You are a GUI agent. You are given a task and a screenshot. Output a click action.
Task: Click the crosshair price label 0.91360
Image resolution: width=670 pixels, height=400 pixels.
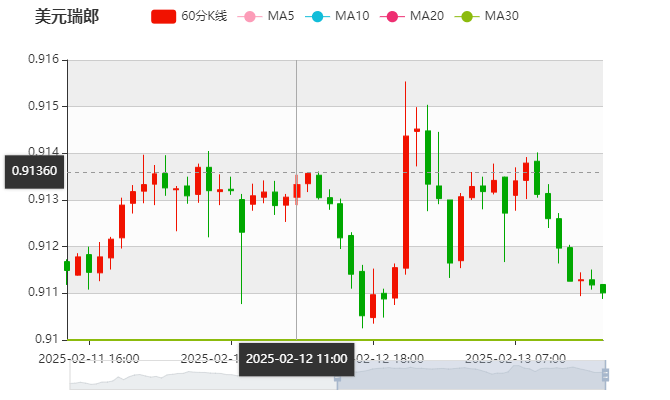coord(35,171)
